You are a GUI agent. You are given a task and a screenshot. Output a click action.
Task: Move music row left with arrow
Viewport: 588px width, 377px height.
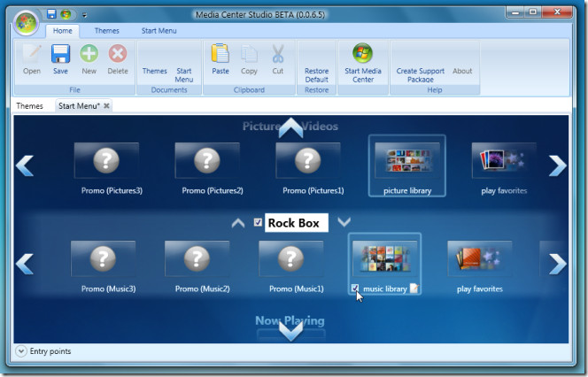[25, 264]
